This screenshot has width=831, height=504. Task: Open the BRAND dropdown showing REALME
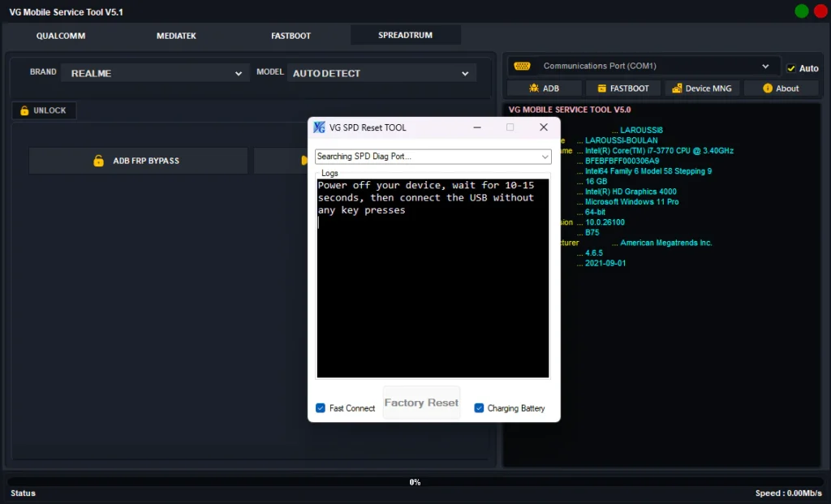(x=155, y=73)
